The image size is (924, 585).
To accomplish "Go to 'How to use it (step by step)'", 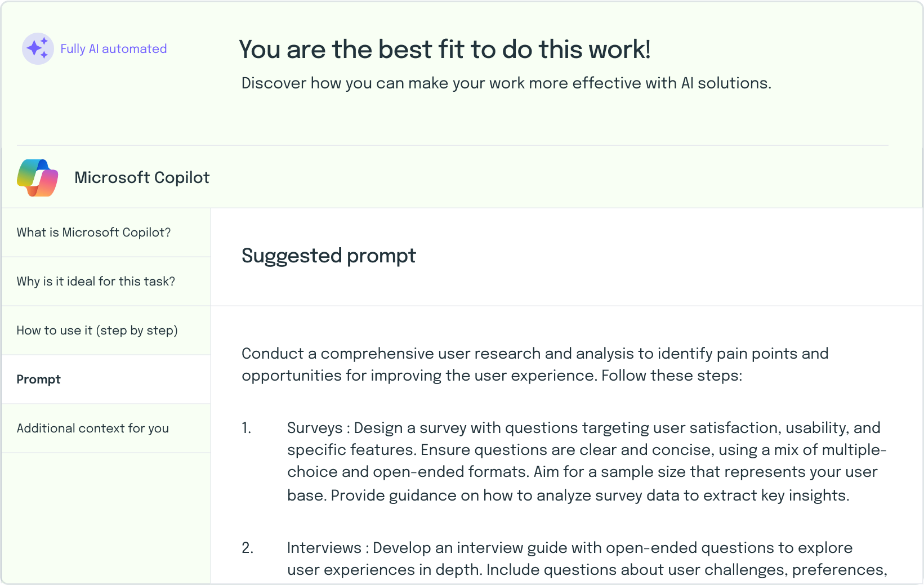I will (x=106, y=331).
